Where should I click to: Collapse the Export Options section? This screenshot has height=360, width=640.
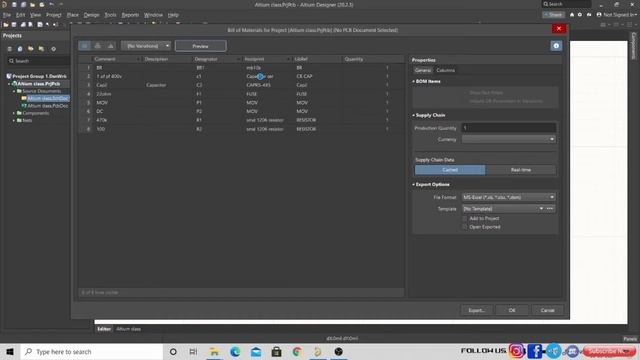(413, 184)
